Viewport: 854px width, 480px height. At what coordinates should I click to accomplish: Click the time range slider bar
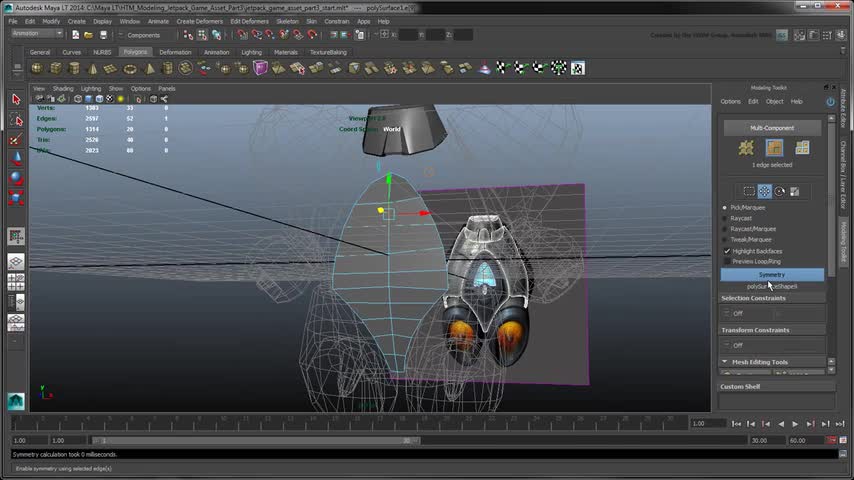(x=256, y=440)
